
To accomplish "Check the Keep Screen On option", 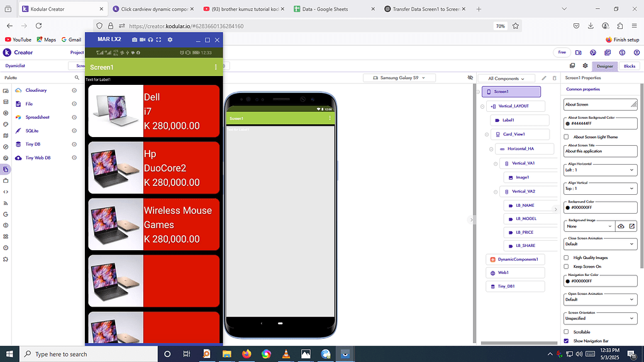I will pyautogui.click(x=565, y=266).
